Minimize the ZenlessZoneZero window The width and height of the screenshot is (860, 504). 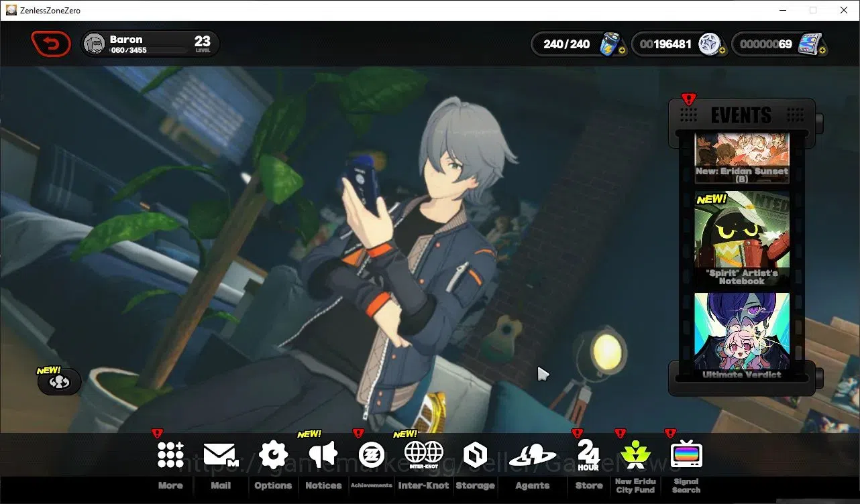[x=782, y=10]
